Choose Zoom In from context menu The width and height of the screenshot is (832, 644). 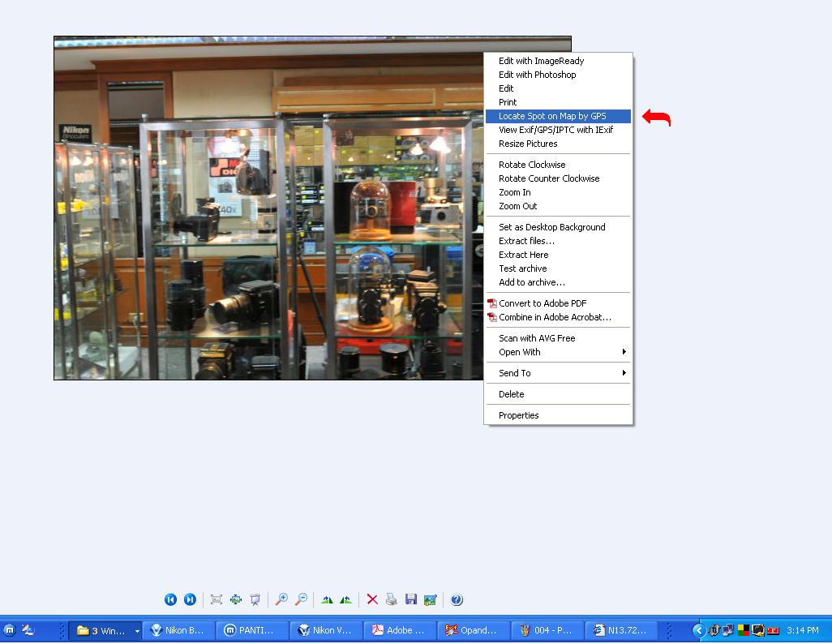pos(558,193)
